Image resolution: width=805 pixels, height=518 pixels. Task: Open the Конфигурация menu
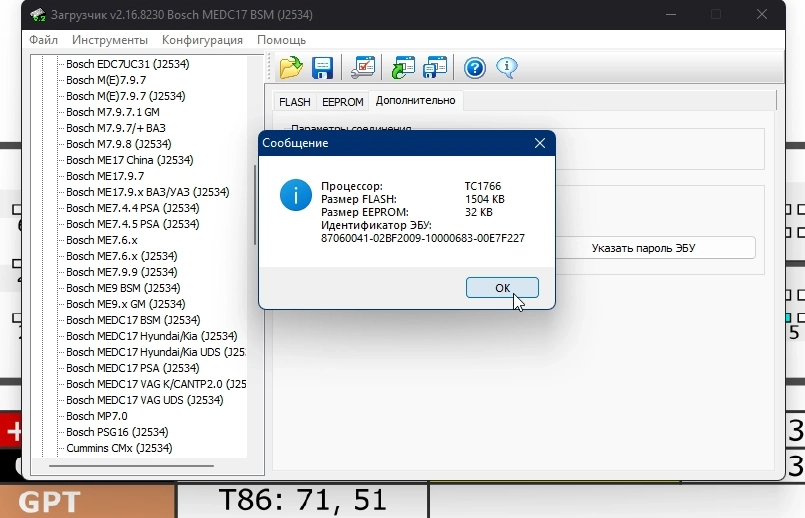coord(202,40)
